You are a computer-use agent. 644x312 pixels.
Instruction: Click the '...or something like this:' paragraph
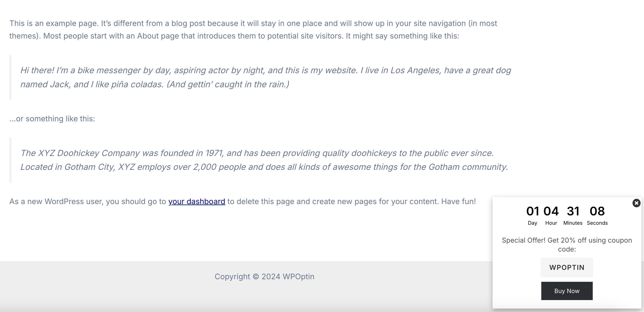[52, 119]
